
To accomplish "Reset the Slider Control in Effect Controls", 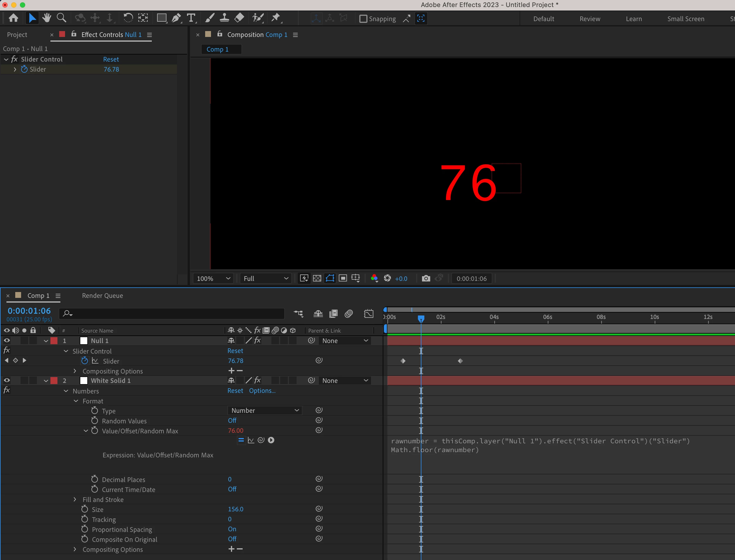I will point(110,59).
